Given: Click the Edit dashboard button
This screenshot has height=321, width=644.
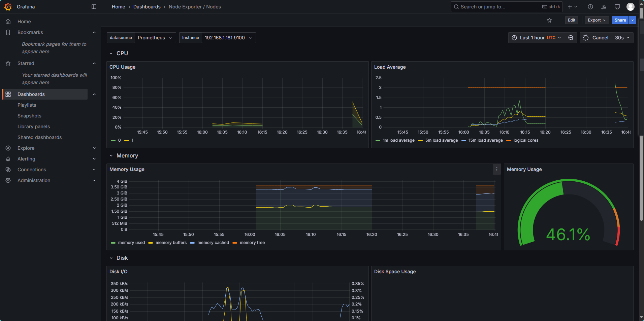Looking at the screenshot, I should (x=572, y=20).
